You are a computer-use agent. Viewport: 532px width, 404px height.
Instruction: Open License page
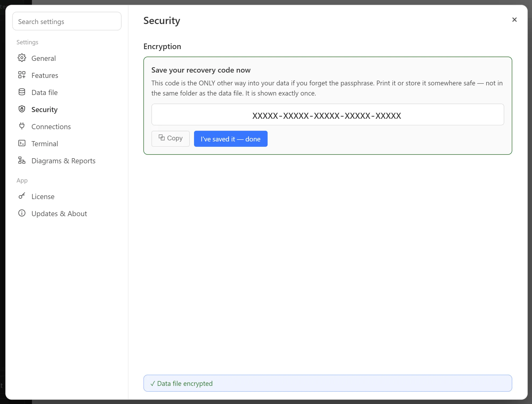pos(67,196)
